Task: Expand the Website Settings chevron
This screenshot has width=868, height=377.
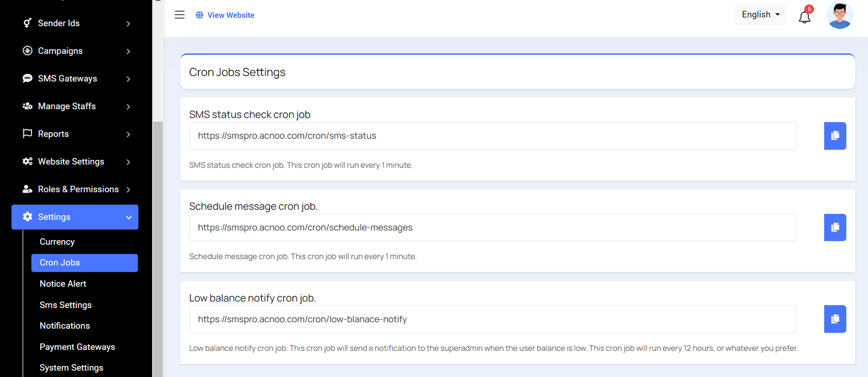Action: (x=128, y=162)
